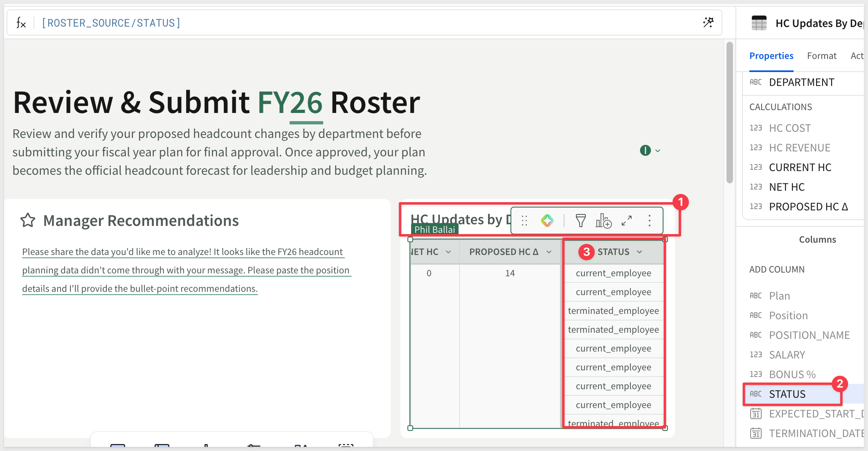The width and height of the screenshot is (868, 451).
Task: Click the Columns section heading
Action: (817, 239)
